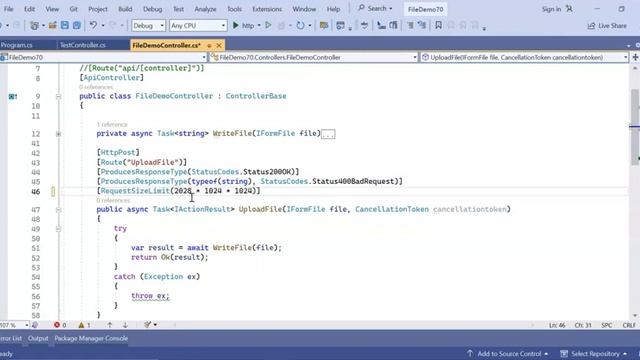Click the split editor plus icon
The width and height of the screenshot is (640, 360).
[635, 57]
